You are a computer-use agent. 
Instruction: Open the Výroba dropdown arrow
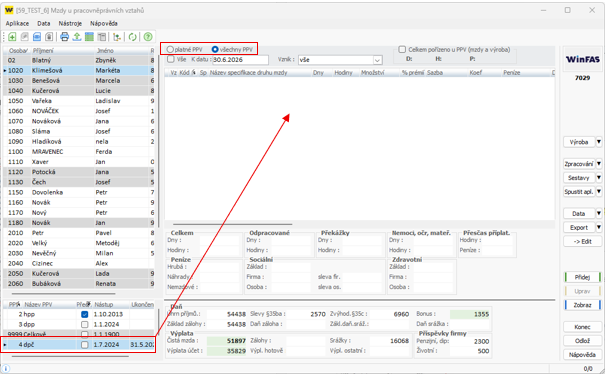click(599, 142)
